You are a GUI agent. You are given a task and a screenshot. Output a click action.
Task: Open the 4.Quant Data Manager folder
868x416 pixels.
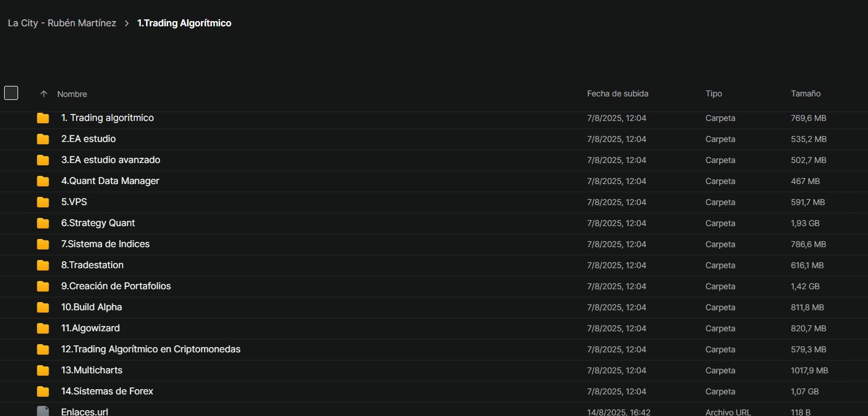110,181
